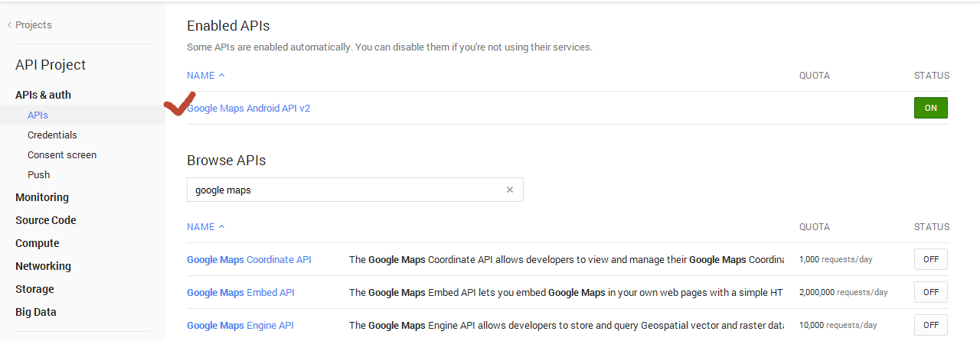Open the Source Code section

[46, 220]
